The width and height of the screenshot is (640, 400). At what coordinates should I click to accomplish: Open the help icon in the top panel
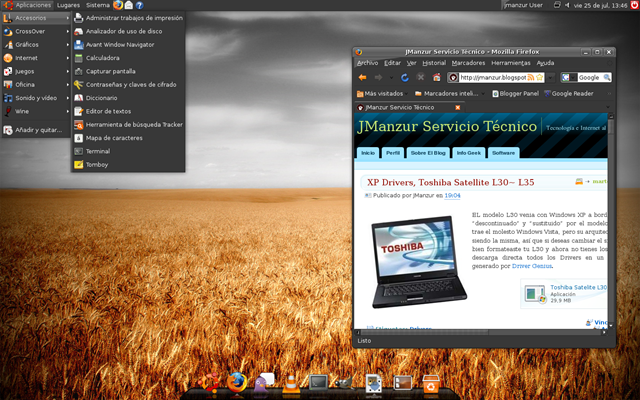(x=140, y=5)
